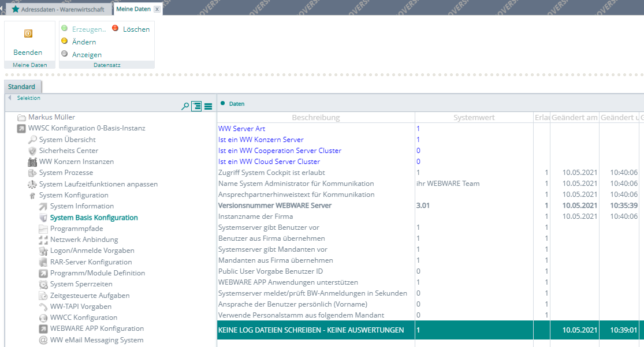This screenshot has height=347, width=644.
Task: Sort by the Systemwert column header
Action: [474, 118]
